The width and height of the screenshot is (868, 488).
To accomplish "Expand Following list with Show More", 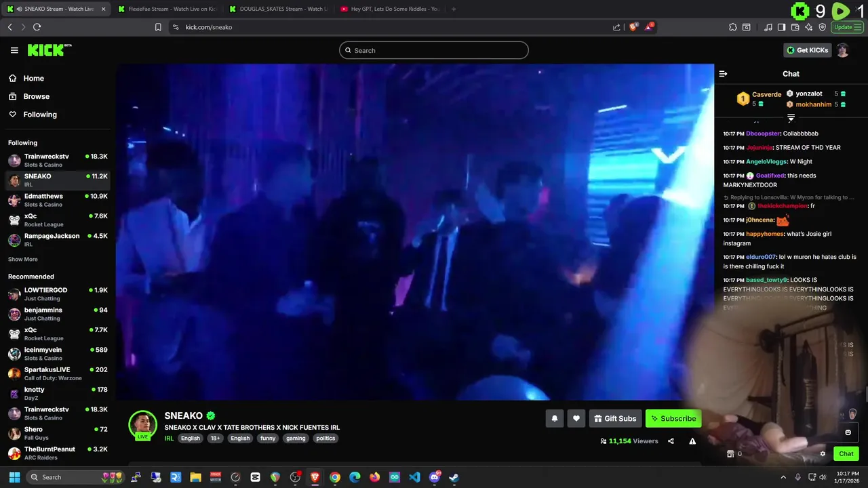I will coord(23,260).
